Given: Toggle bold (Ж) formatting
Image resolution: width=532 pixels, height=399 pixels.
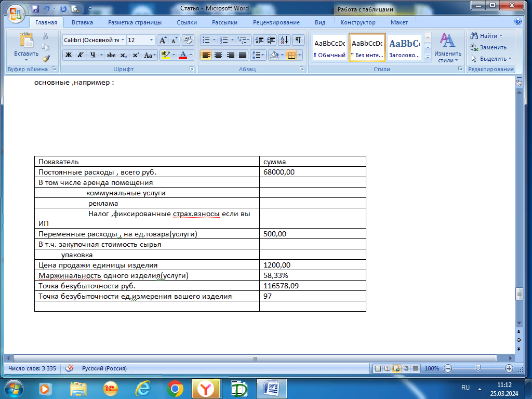Looking at the screenshot, I should (x=68, y=55).
